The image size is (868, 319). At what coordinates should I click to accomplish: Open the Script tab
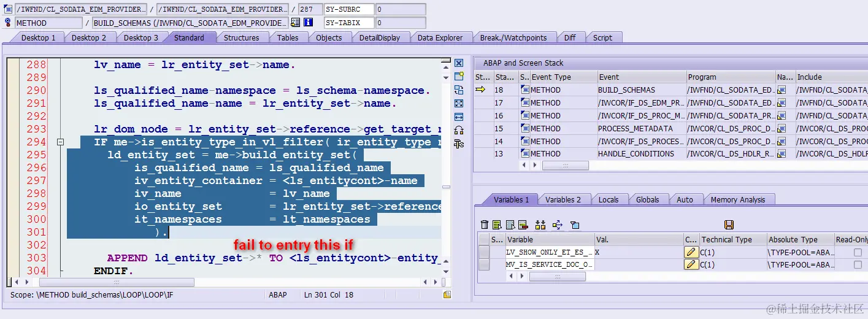tap(602, 37)
